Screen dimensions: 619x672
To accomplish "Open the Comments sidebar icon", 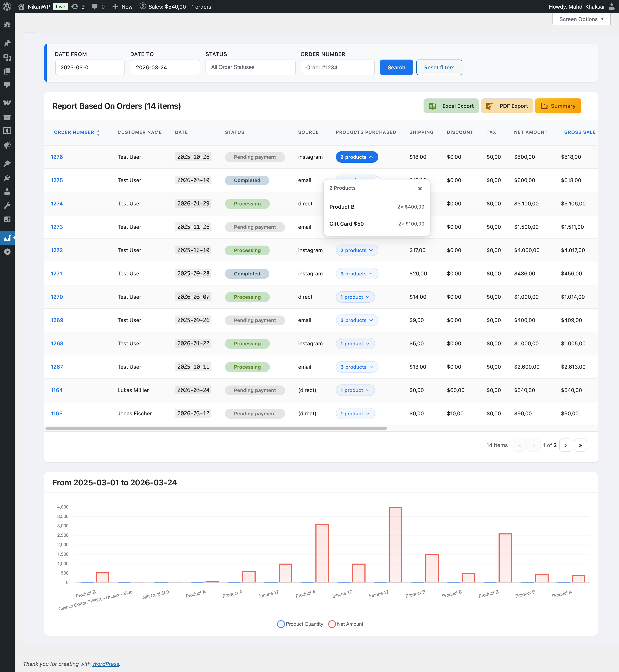I will tap(7, 85).
